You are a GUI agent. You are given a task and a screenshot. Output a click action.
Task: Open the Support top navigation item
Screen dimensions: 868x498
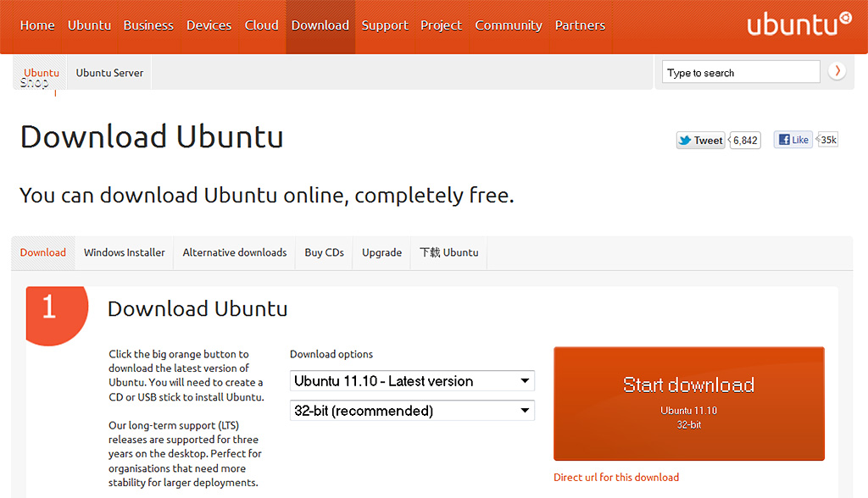pos(385,25)
